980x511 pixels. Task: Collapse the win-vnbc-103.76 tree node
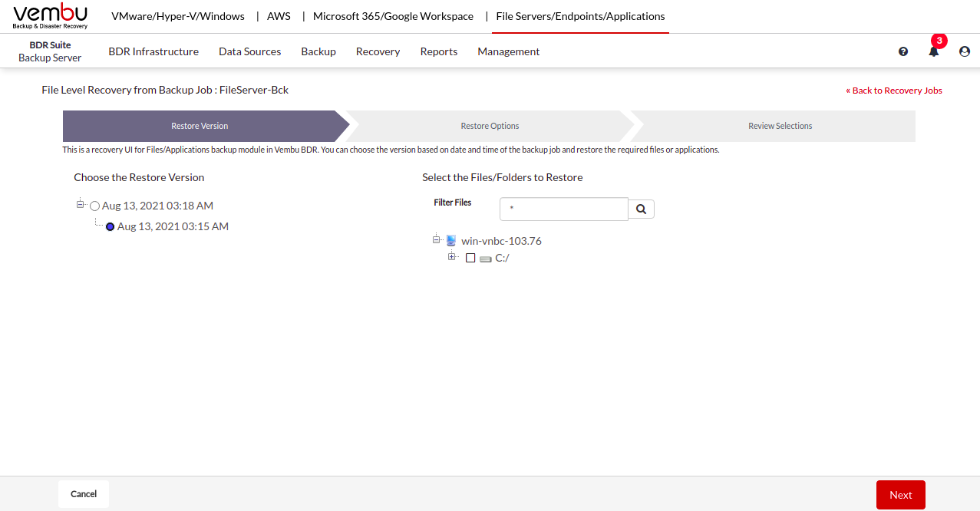pyautogui.click(x=437, y=239)
